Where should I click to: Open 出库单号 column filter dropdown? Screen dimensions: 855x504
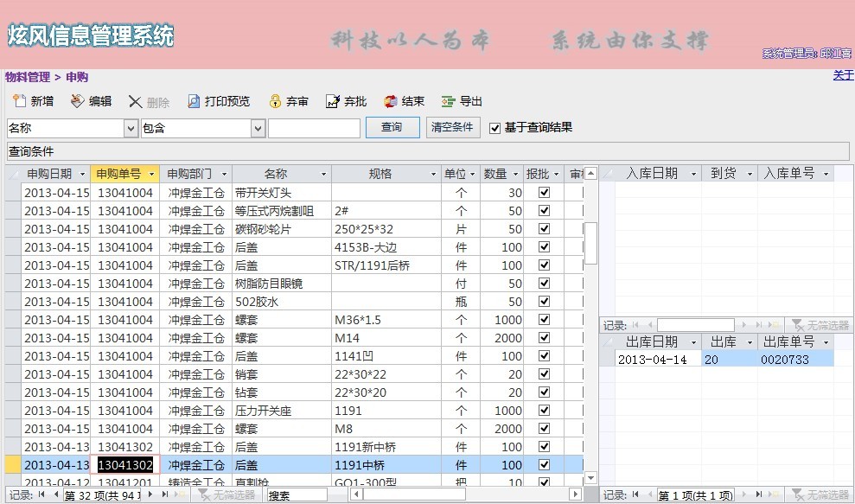coord(826,342)
